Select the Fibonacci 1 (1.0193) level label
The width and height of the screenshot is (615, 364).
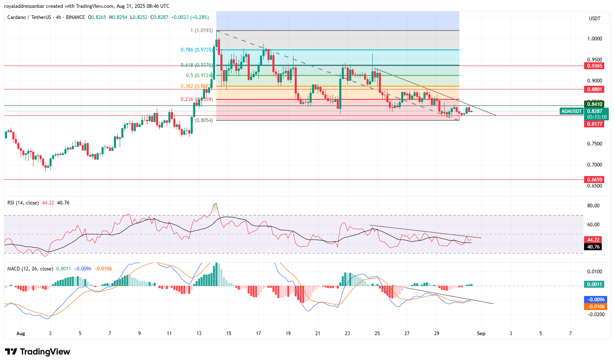coord(202,31)
